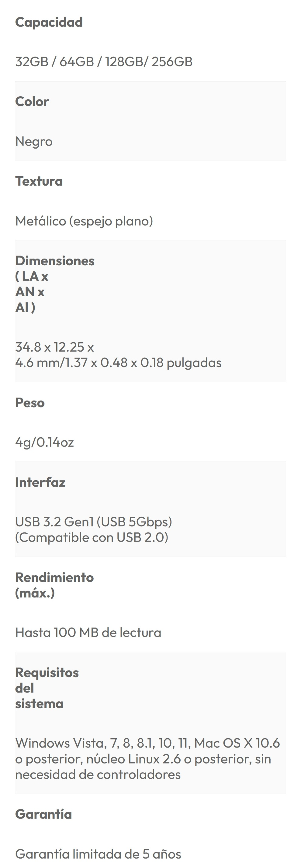The image size is (301, 868).
Task: Select the Garantía heading
Action: point(43,814)
